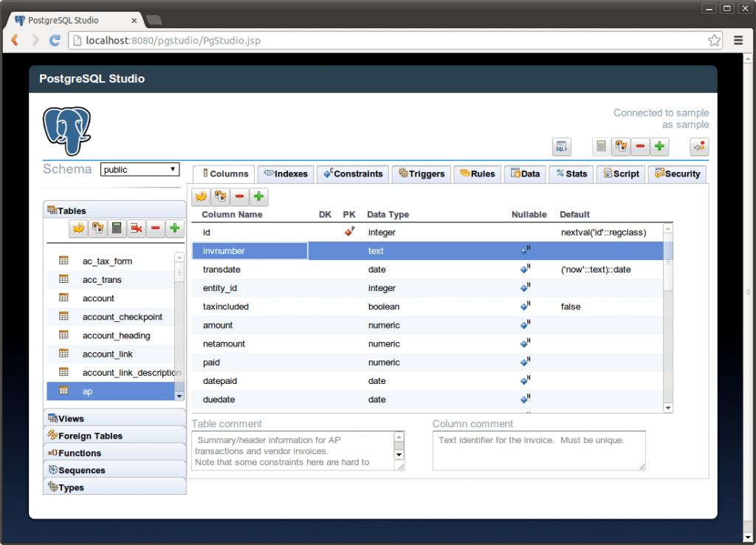Select the rename column icon

coord(220,196)
